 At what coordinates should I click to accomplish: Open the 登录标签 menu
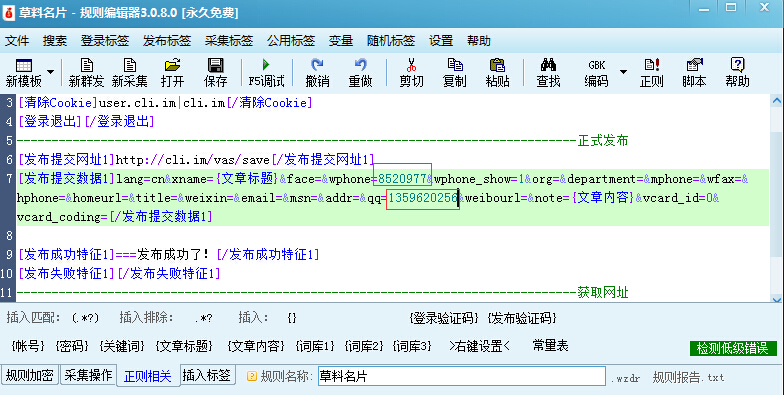point(104,40)
